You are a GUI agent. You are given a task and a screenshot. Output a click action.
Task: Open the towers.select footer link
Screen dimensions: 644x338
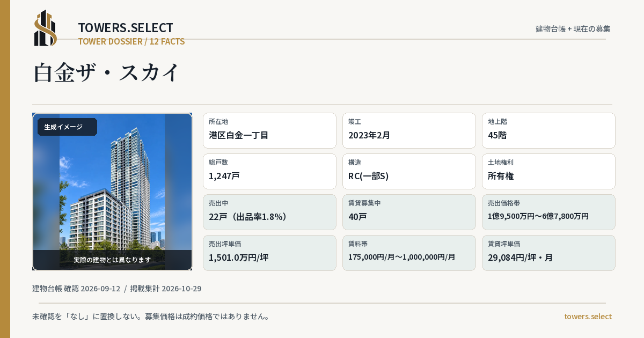coord(588,317)
